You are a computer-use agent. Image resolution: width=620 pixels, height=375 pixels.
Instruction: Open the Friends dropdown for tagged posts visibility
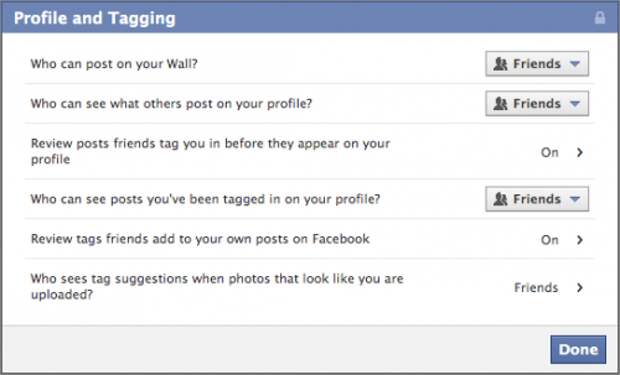[537, 199]
